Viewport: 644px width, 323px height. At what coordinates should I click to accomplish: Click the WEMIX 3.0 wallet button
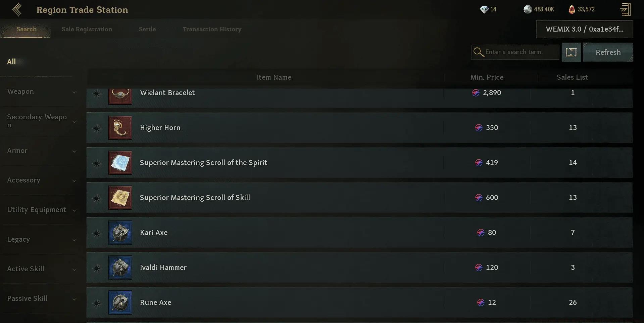584,29
